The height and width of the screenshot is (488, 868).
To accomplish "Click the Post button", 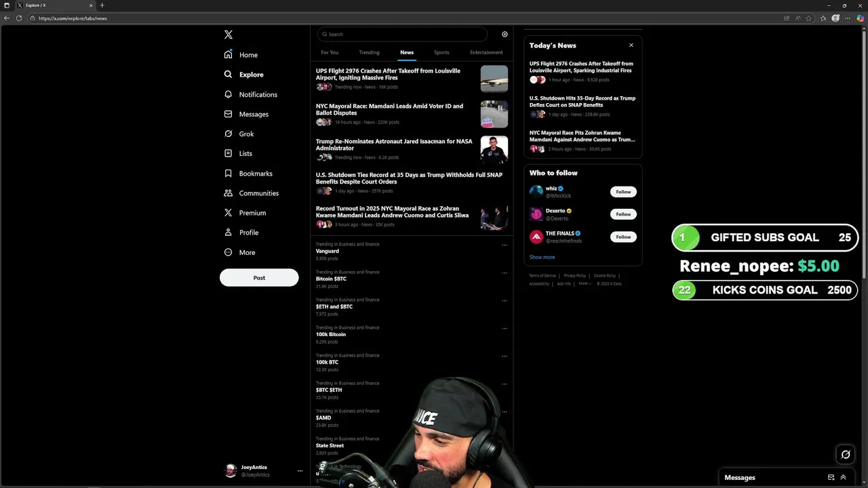I will [259, 278].
